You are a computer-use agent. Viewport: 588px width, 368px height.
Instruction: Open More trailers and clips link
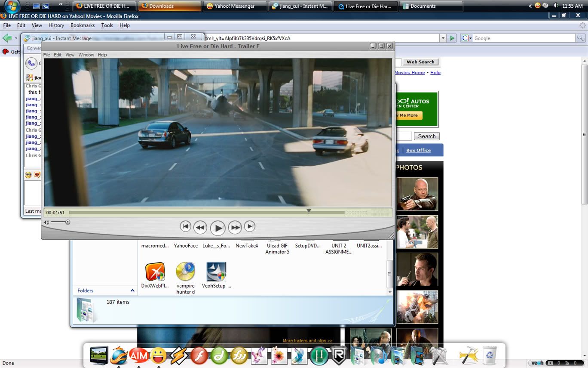point(307,340)
